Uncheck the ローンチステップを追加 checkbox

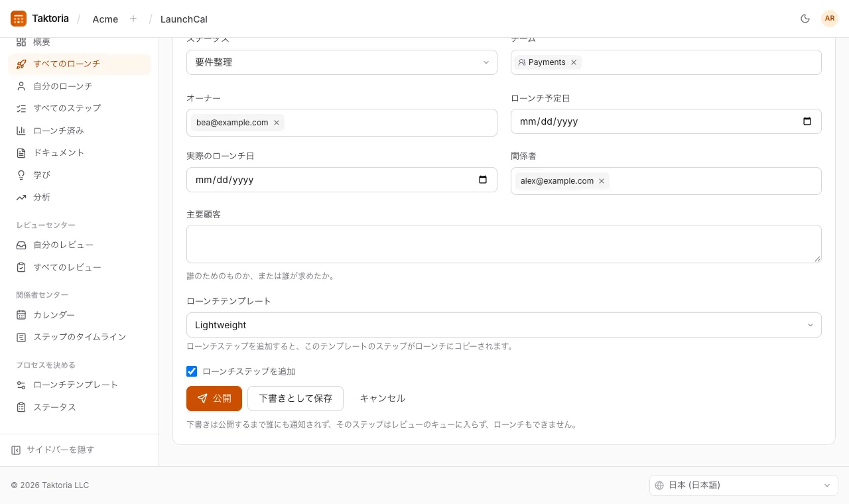point(192,371)
